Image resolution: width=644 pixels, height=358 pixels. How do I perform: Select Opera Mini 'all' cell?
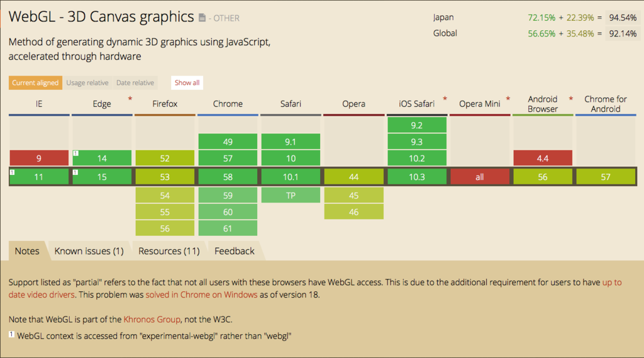[480, 177]
